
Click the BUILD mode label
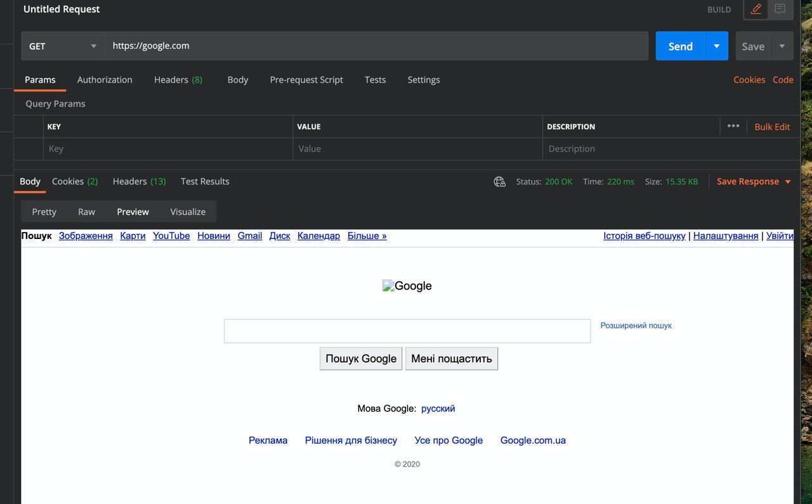click(x=719, y=10)
